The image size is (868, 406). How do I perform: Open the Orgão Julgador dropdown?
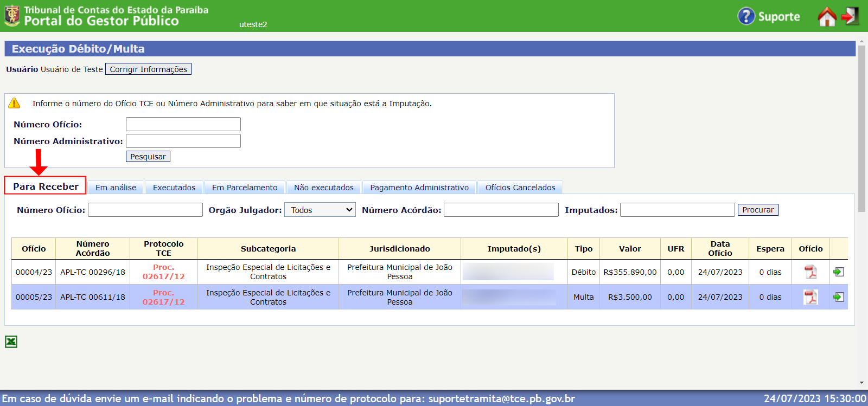click(x=321, y=210)
